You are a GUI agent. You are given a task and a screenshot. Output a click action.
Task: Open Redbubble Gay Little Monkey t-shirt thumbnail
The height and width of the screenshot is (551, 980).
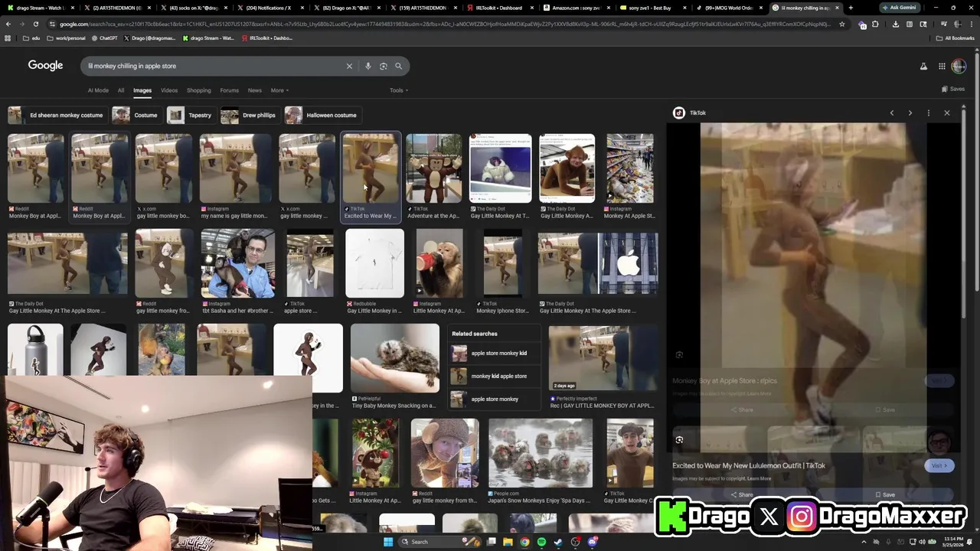click(x=374, y=263)
